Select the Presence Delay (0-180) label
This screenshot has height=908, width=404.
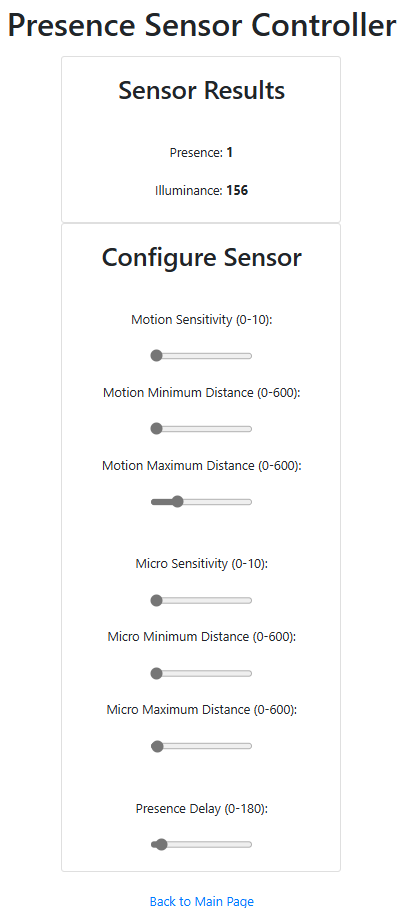[201, 809]
